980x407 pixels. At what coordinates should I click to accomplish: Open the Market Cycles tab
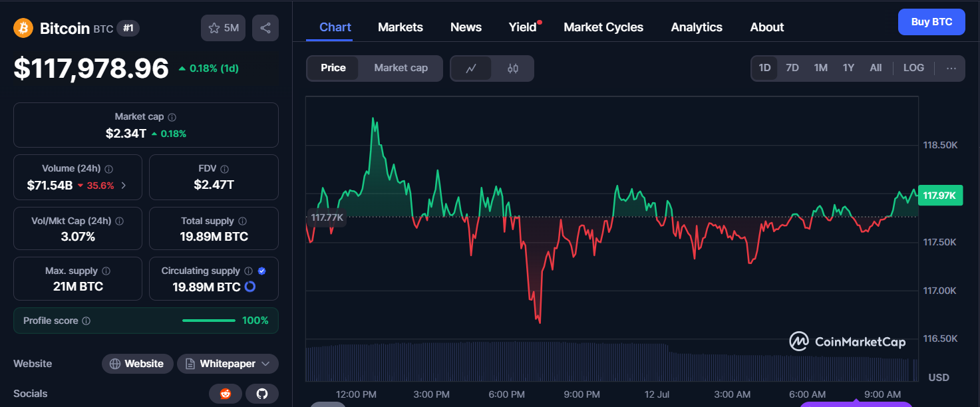point(603,27)
